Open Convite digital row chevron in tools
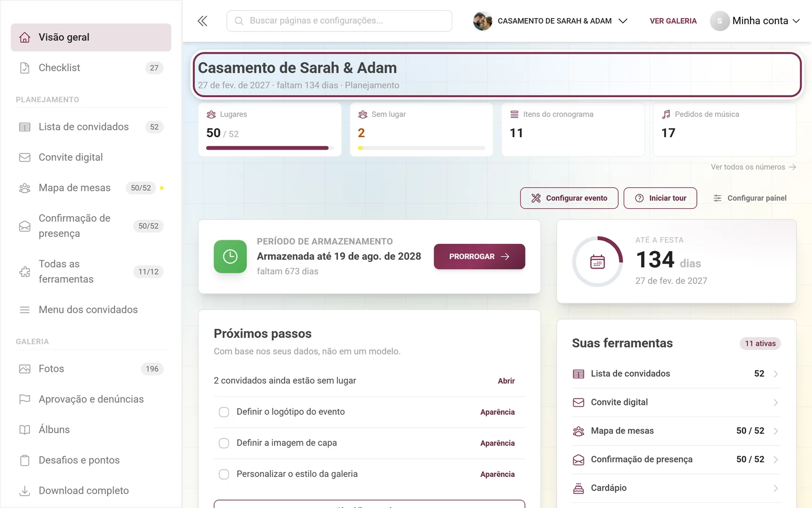This screenshot has height=508, width=812. [776, 402]
